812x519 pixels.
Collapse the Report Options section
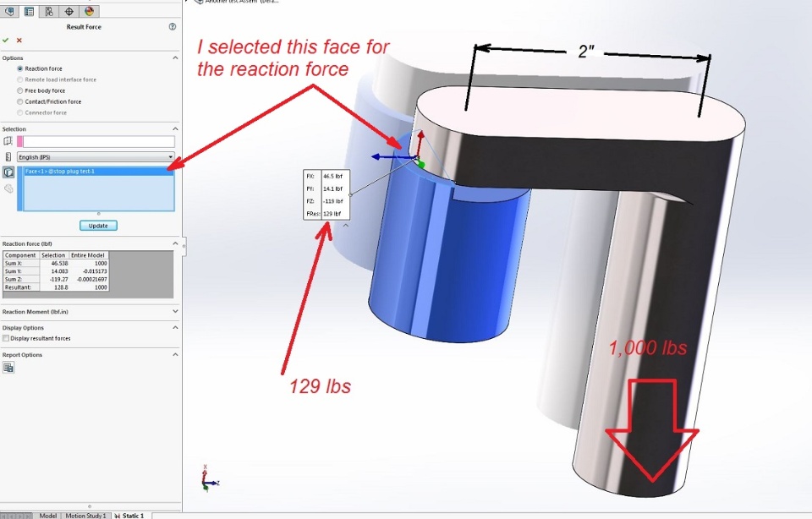click(175, 354)
